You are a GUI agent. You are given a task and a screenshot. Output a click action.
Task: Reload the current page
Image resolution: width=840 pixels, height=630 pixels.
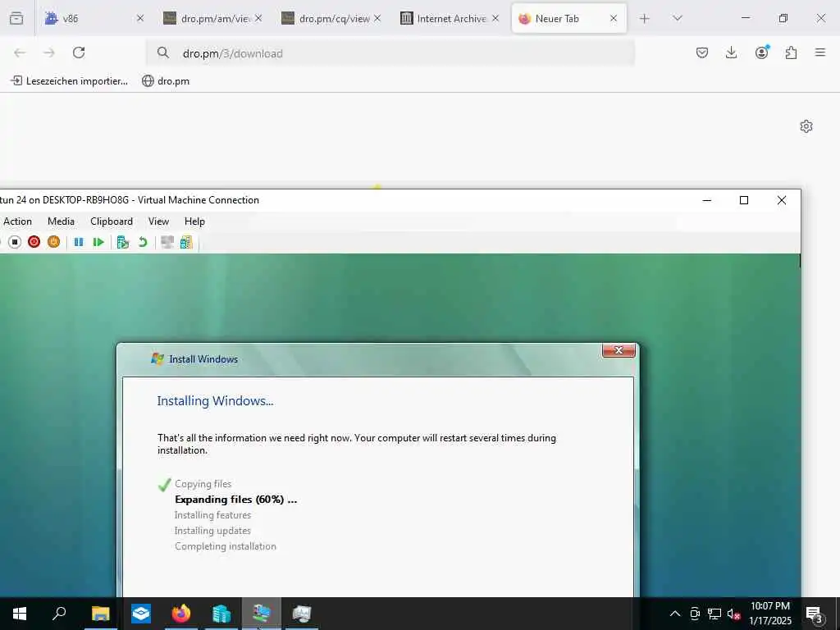coord(79,52)
